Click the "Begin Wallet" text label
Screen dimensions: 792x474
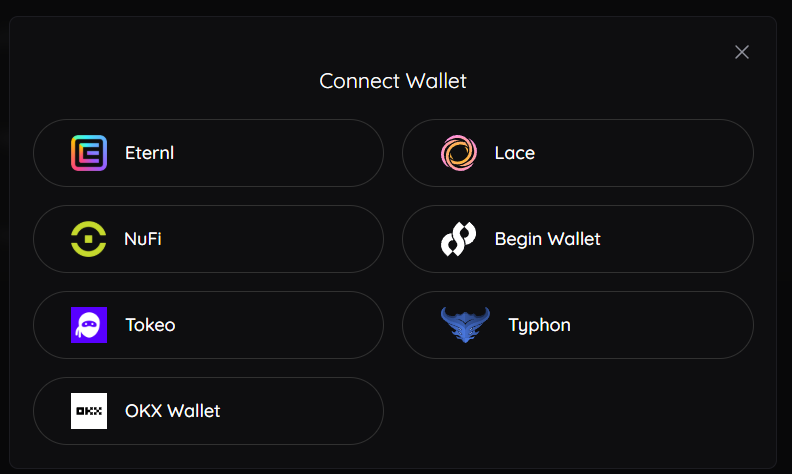point(547,239)
